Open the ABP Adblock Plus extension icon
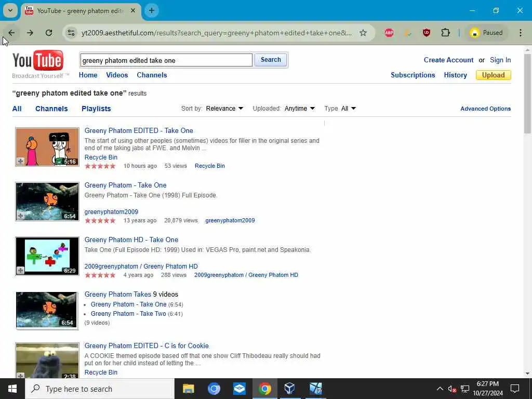This screenshot has width=532, height=399. (389, 33)
